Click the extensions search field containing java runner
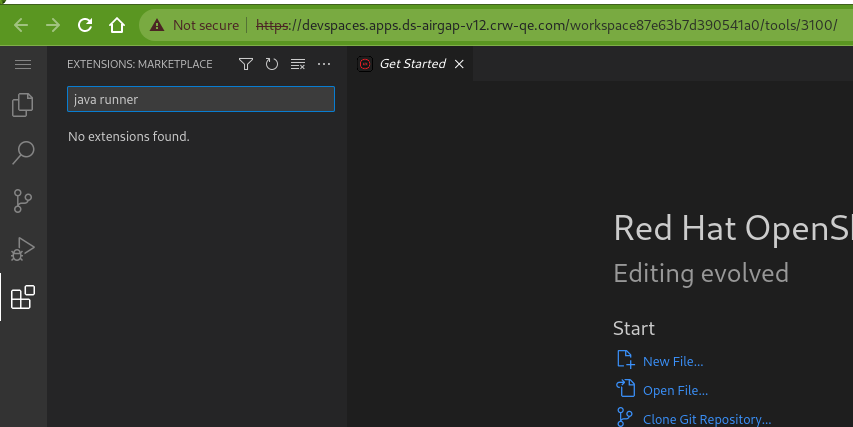This screenshot has width=853, height=427. [200, 100]
